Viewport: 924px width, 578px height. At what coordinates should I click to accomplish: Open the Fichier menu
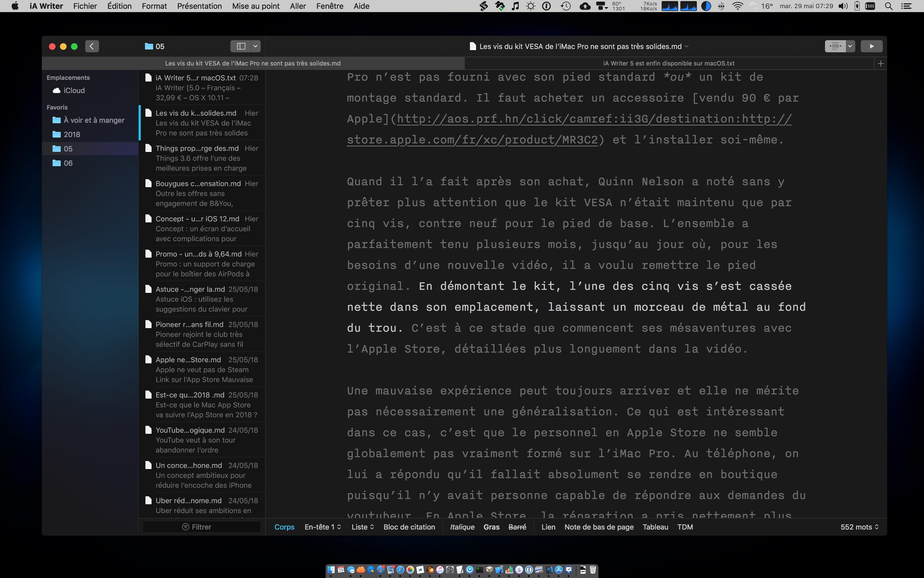coord(85,6)
